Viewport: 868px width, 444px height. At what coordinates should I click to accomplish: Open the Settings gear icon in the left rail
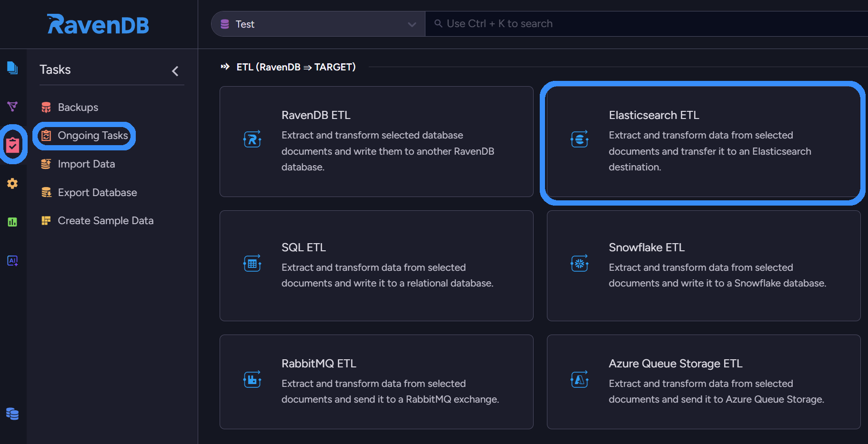pos(12,183)
